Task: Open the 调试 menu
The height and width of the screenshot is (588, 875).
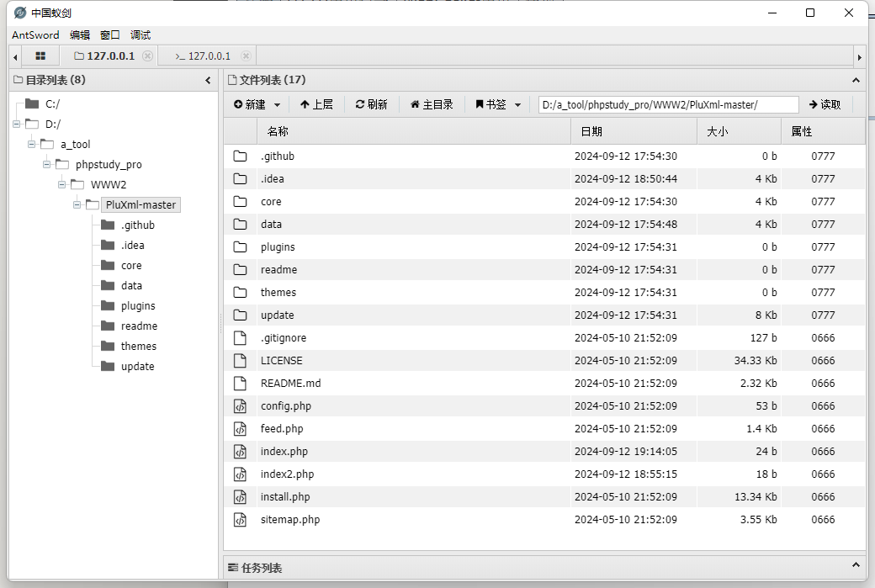Action: pos(140,34)
